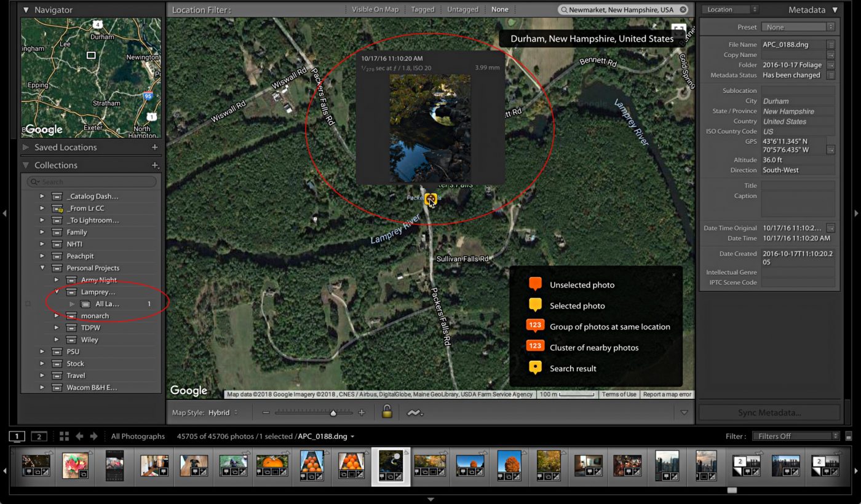Click the main window '1' display button
The height and width of the screenshot is (504, 861).
17,436
